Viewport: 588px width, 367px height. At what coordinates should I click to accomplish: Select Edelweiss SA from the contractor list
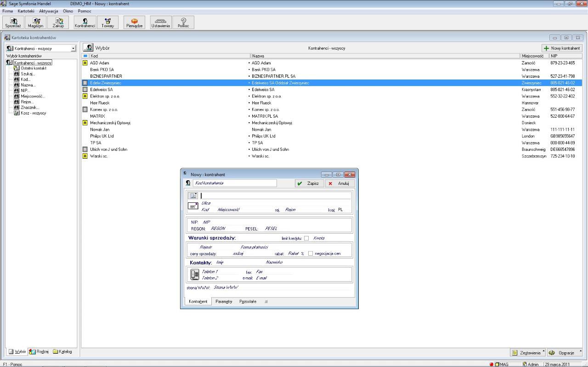coord(114,89)
